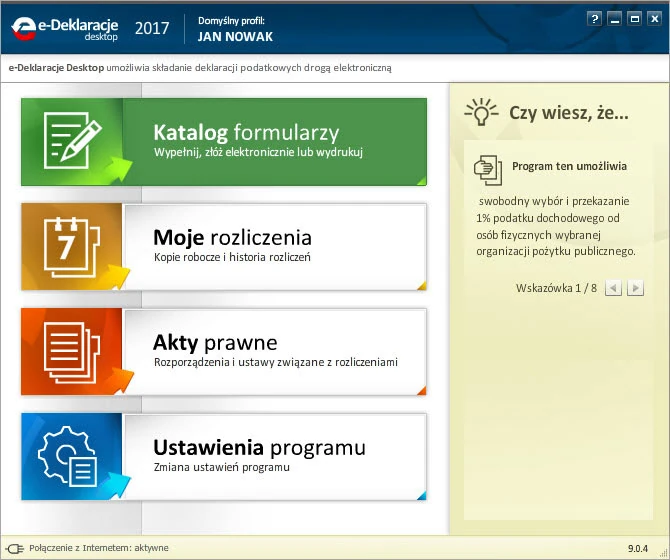Click the calendar icon for Moje rozliczenia
This screenshot has height=560, width=670.
(x=71, y=246)
